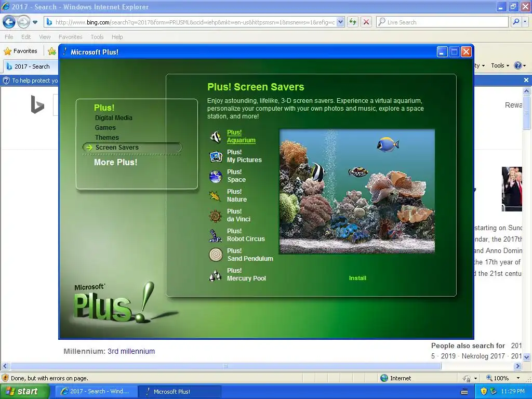Screen dimensions: 532x399
Task: Click the security shield tray icon
Action: click(484, 391)
